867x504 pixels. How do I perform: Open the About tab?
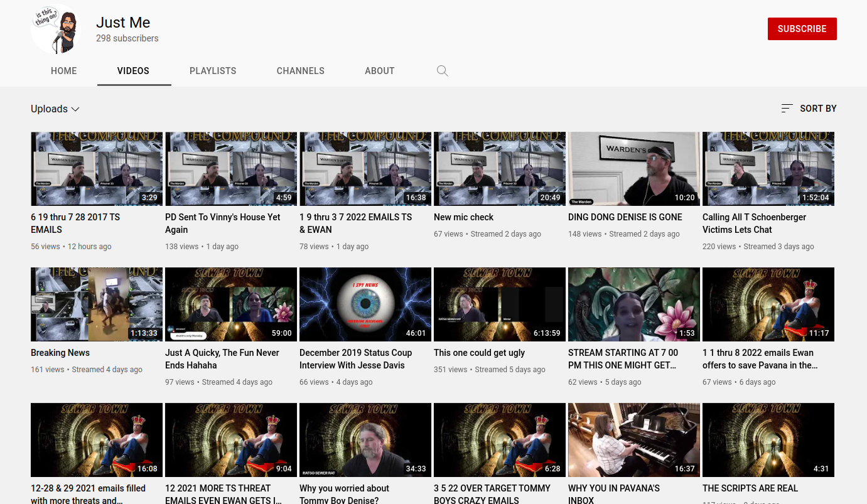point(380,71)
